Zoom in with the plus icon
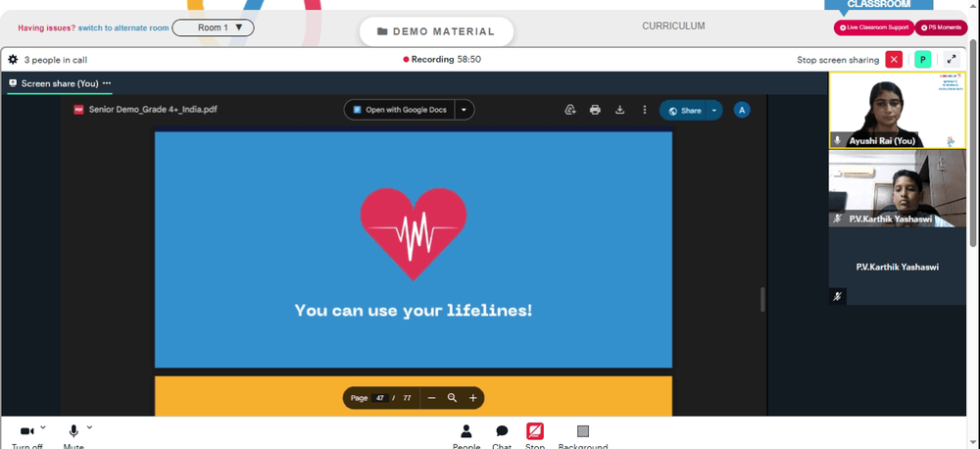 (473, 398)
